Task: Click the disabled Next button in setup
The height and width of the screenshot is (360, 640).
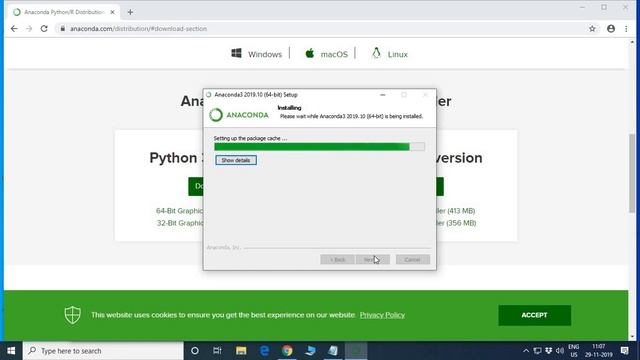Action: 373,260
